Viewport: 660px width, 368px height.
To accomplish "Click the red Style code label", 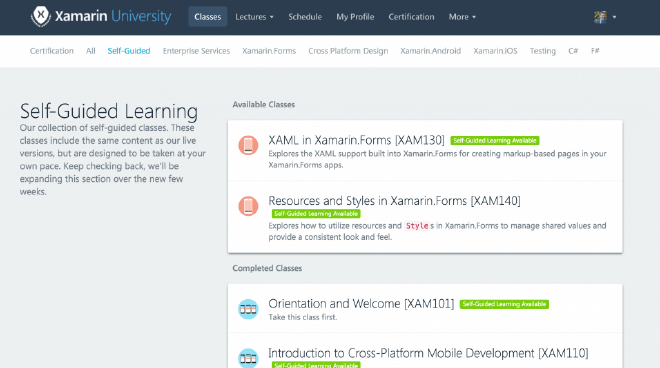I will click(x=417, y=226).
